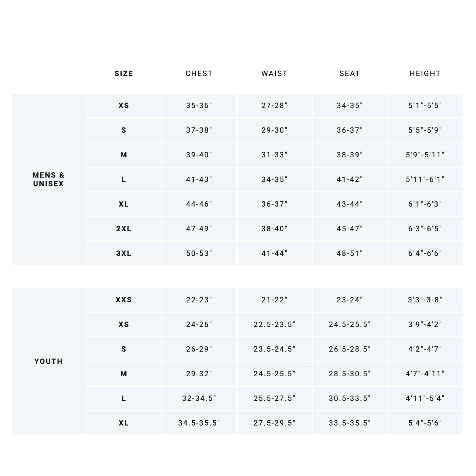476x476 pixels.
Task: Select the SIZE column header
Action: point(124,73)
